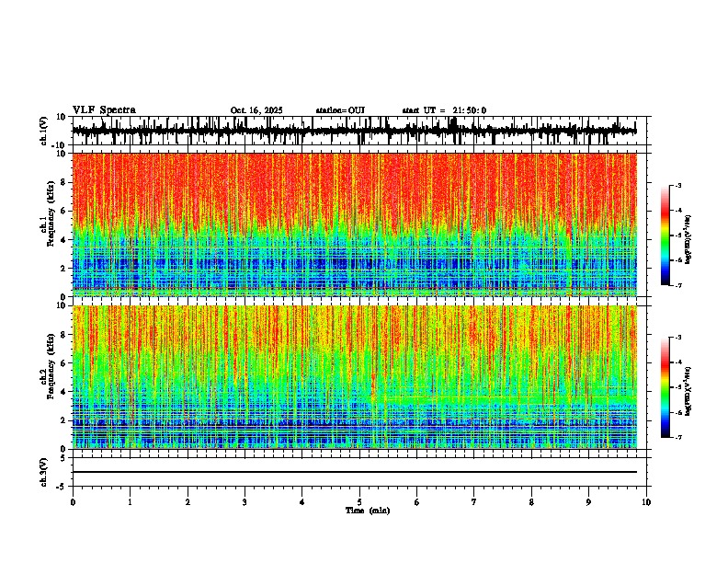The image size is (728, 563).
Task: Click the 'Time (min)' x-axis label
Action: (x=368, y=511)
